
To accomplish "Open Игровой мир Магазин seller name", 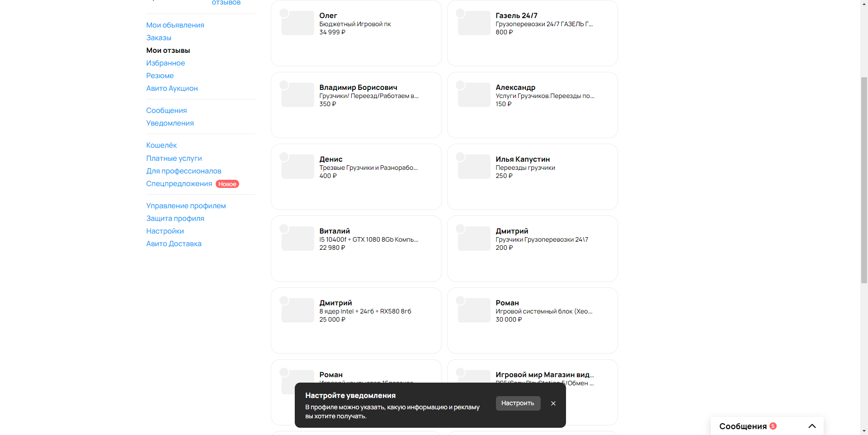I will (x=545, y=374).
